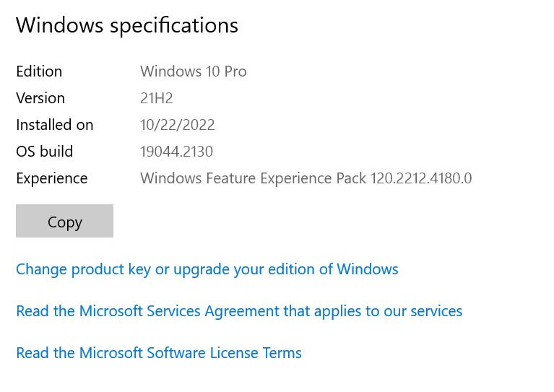Select the 120.2212.4180.0 pack version number
The height and width of the screenshot is (392, 554).
(x=421, y=178)
